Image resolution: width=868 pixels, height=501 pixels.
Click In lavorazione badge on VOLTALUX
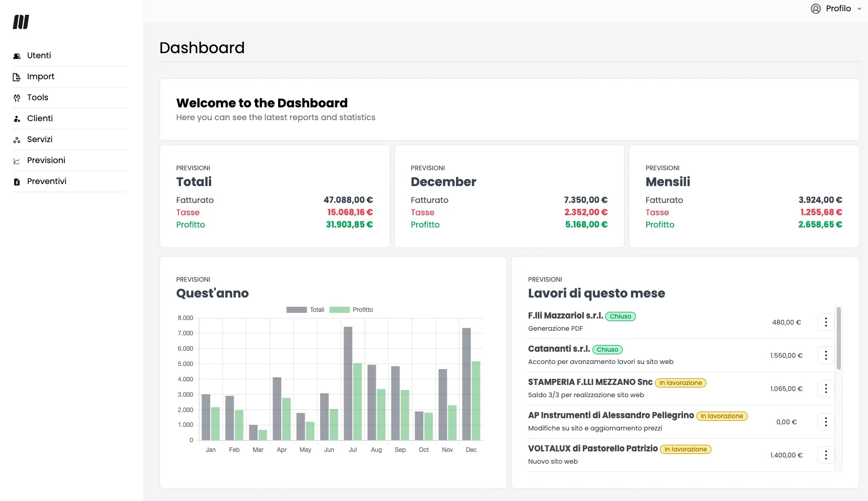pos(686,449)
